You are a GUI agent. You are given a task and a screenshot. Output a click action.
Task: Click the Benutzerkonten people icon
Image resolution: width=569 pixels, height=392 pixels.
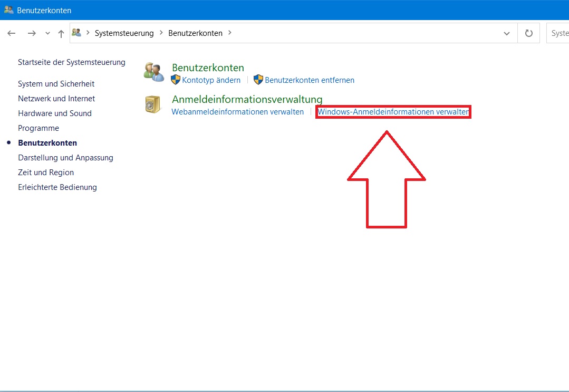154,72
